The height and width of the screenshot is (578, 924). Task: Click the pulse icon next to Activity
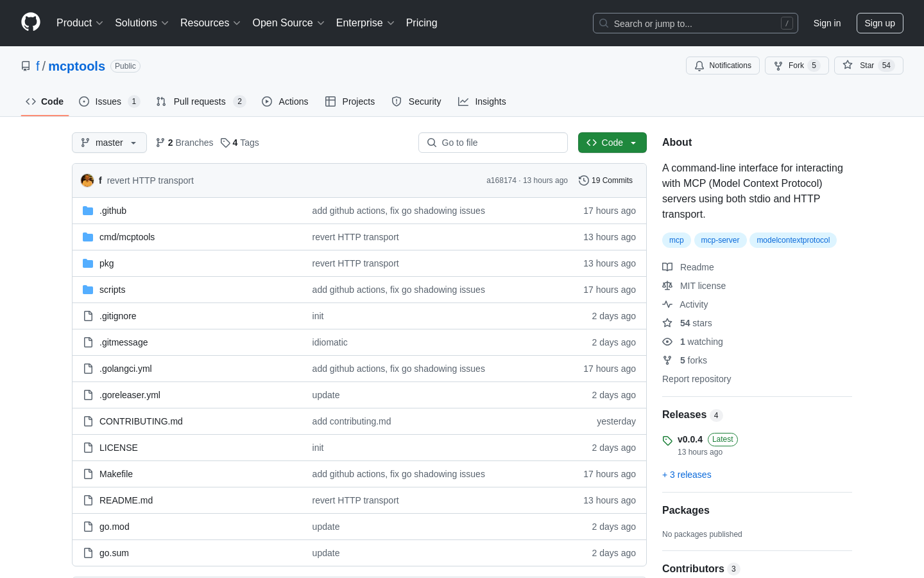(x=667, y=304)
